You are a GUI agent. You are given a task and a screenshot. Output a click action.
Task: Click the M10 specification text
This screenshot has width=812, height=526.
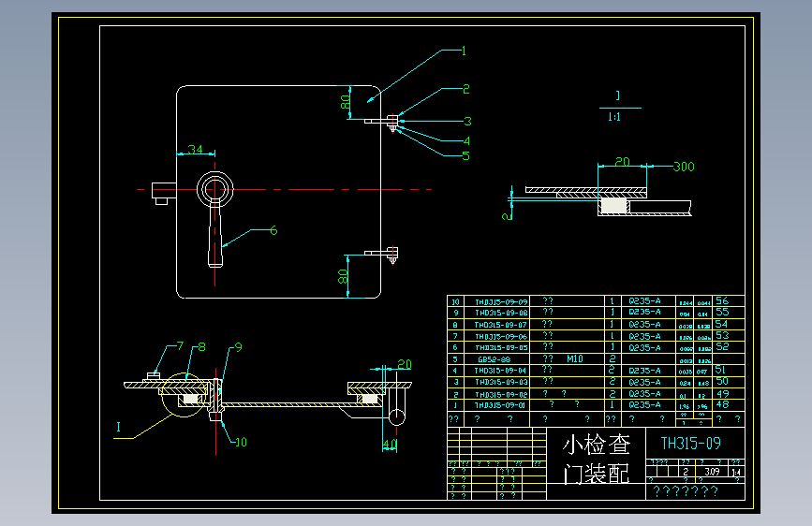575,358
